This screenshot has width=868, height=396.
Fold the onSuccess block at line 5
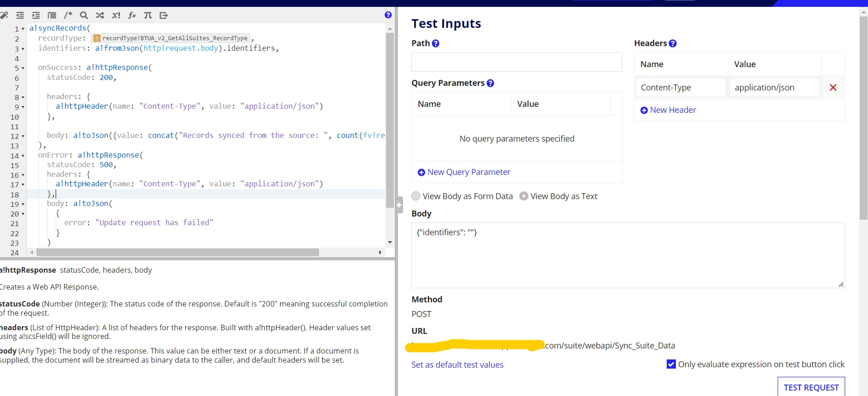(23, 68)
